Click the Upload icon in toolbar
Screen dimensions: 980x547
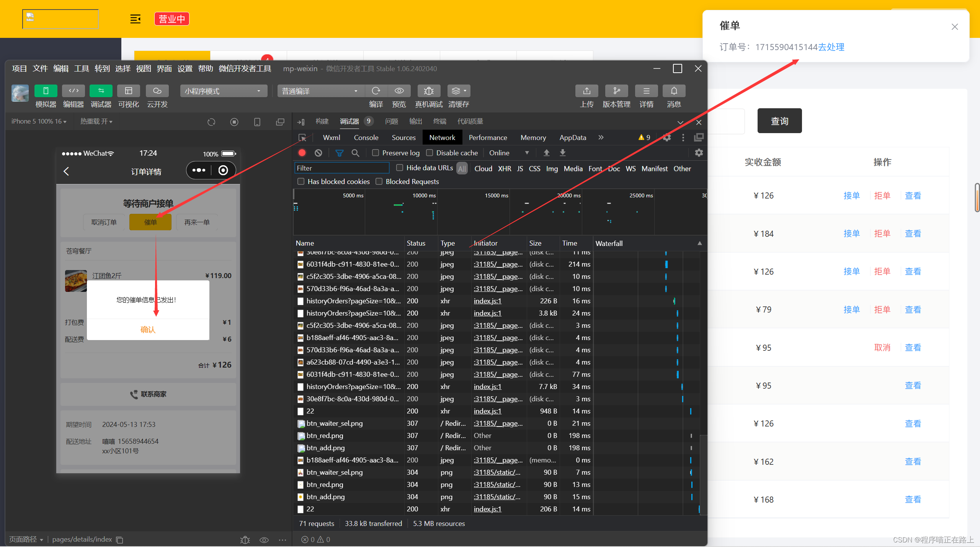(586, 91)
